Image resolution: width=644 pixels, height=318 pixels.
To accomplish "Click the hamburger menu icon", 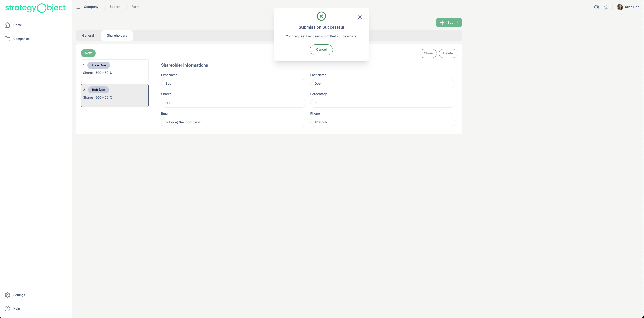I will point(78,7).
